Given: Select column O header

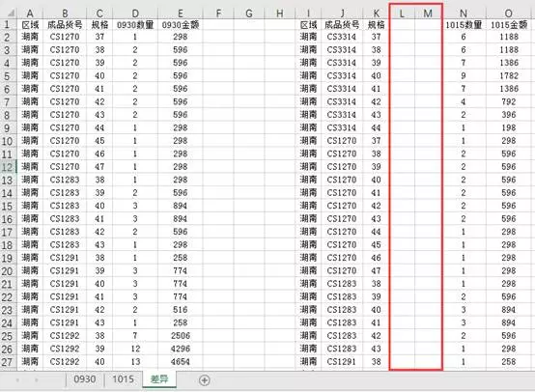Looking at the screenshot, I should pos(508,14).
